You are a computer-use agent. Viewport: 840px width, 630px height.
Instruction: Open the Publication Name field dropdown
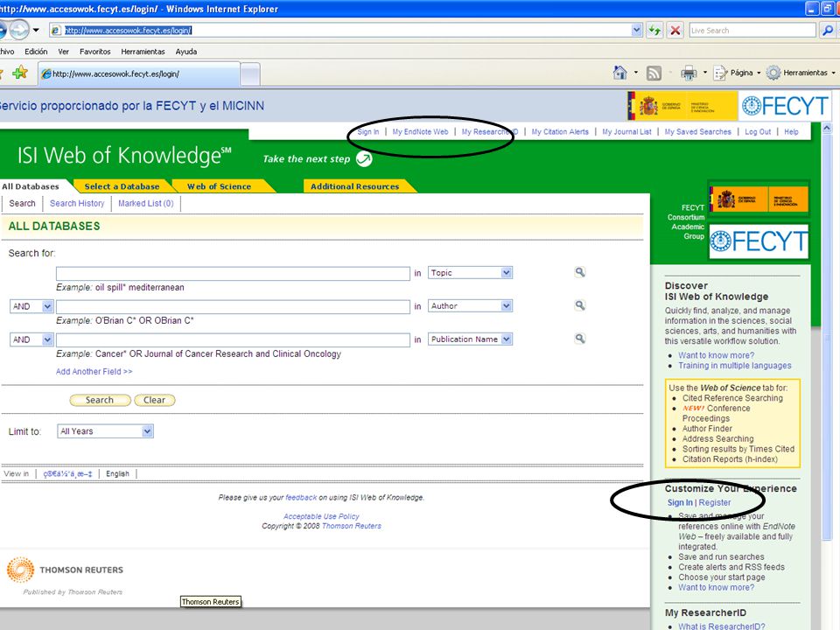tap(507, 339)
